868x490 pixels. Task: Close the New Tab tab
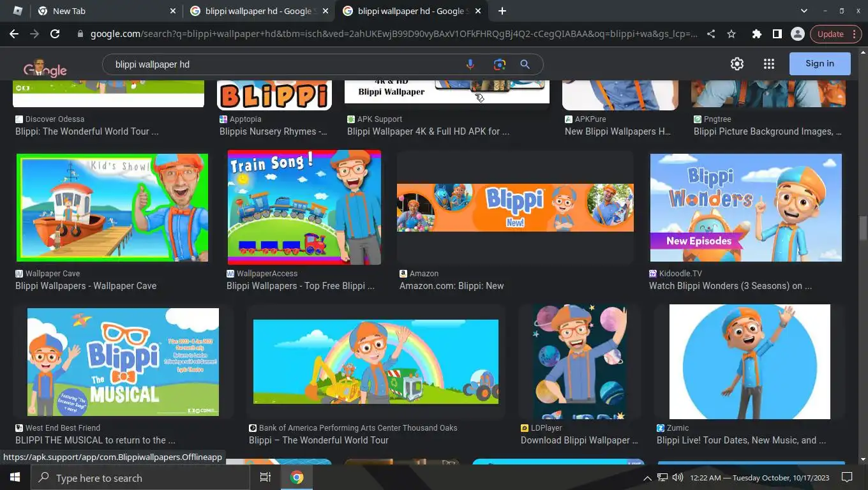[173, 11]
